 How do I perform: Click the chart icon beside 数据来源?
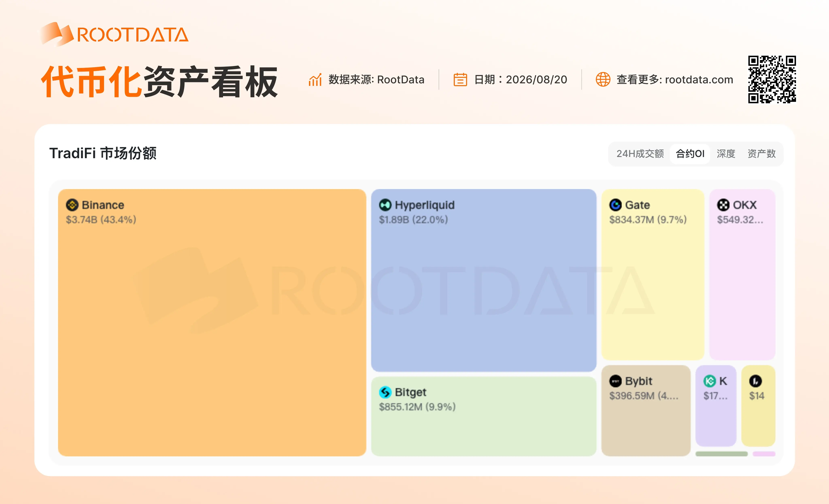315,80
